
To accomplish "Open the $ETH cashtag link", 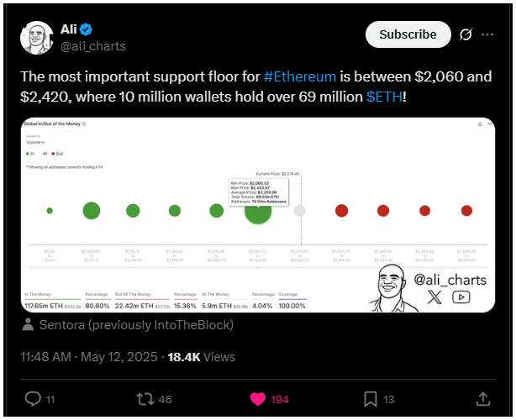I will tap(384, 97).
